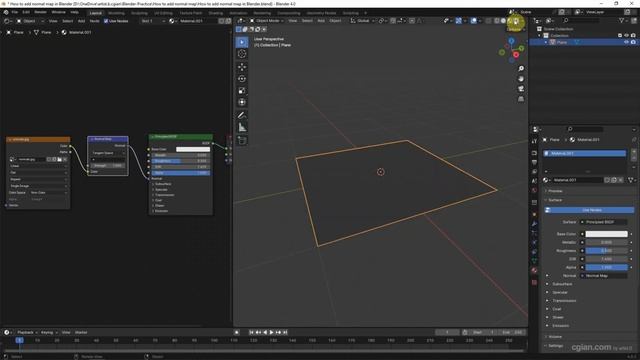Open the Tangent Space dropdown in Normal Map node

[108, 153]
